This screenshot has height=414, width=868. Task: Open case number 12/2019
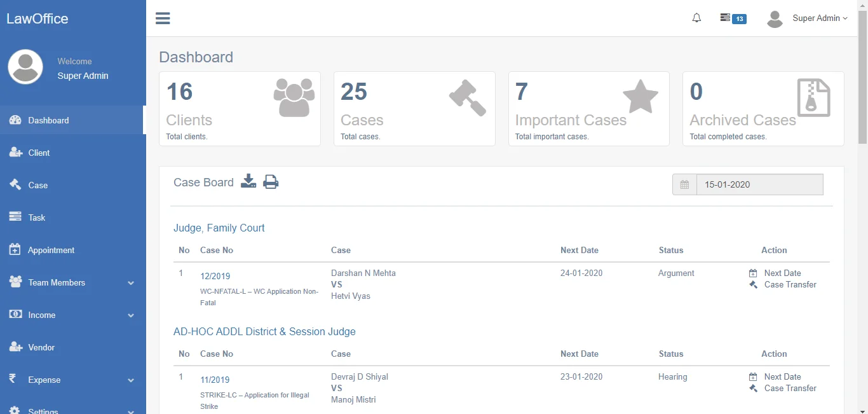[214, 276]
